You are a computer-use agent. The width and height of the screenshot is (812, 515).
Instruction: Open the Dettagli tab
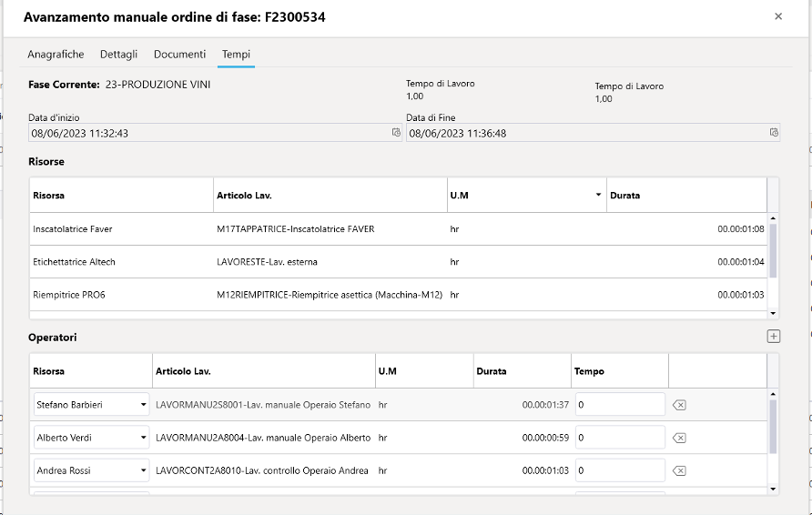(118, 55)
